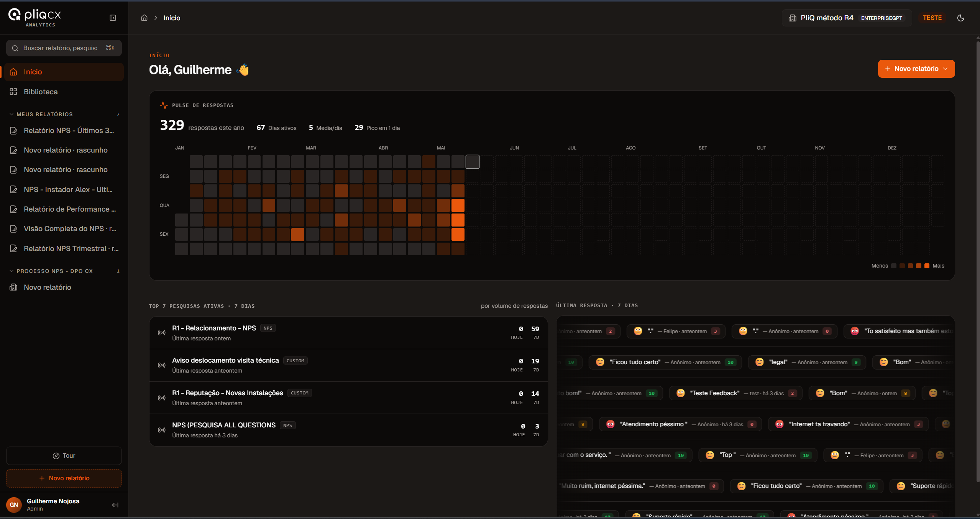Click the darkest legend swatch next to Menos
This screenshot has height=519, width=980.
pyautogui.click(x=894, y=266)
